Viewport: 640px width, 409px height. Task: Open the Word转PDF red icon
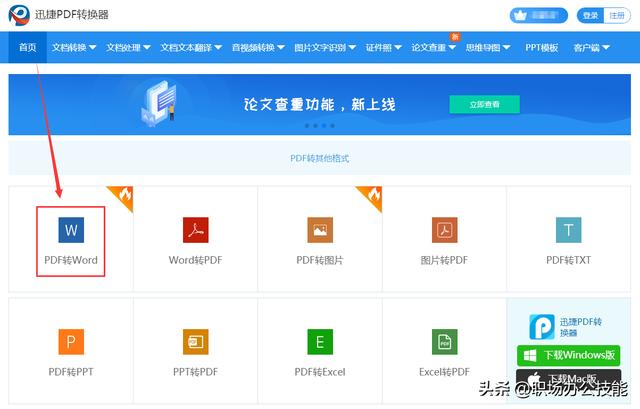point(196,230)
